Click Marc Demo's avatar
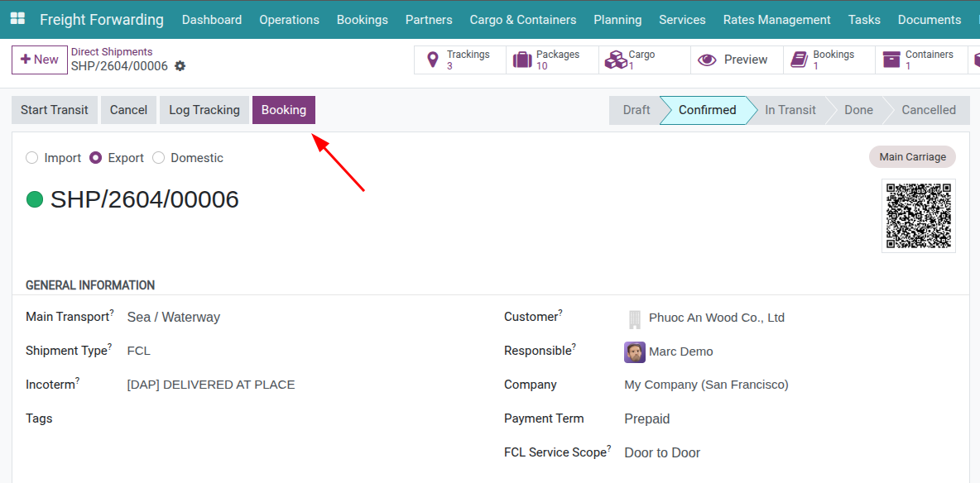 [x=634, y=351]
